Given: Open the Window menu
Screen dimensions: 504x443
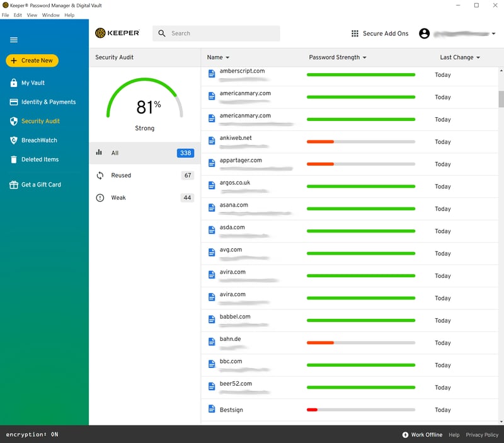Looking at the screenshot, I should pyautogui.click(x=51, y=15).
